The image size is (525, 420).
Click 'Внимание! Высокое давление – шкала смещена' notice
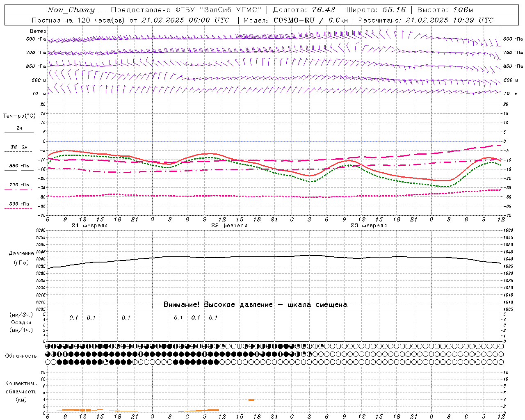255,305
